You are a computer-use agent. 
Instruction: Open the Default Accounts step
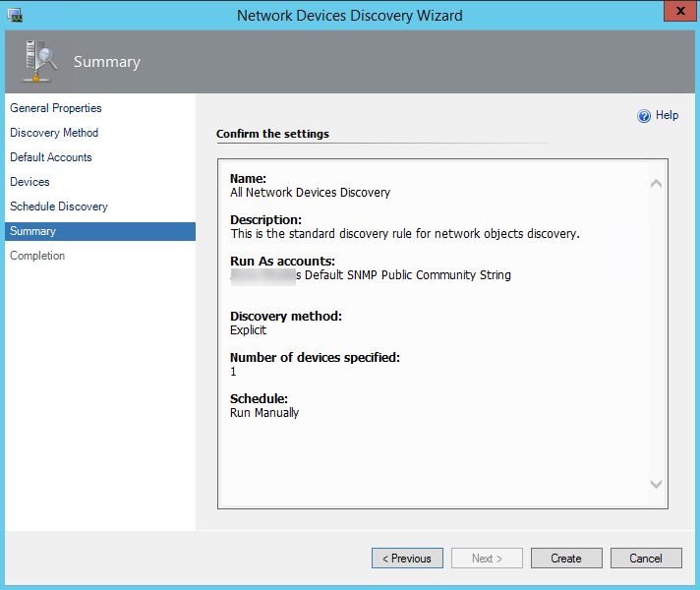click(51, 157)
